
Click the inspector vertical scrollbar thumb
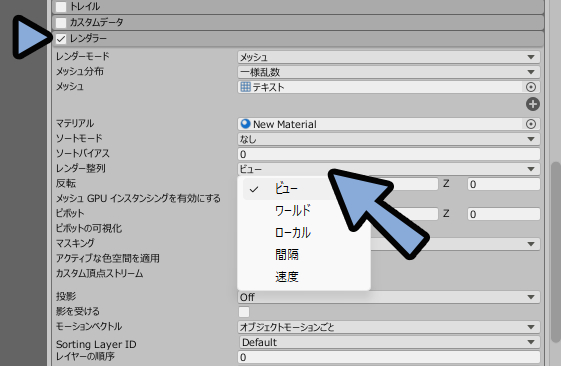pyautogui.click(x=555, y=252)
